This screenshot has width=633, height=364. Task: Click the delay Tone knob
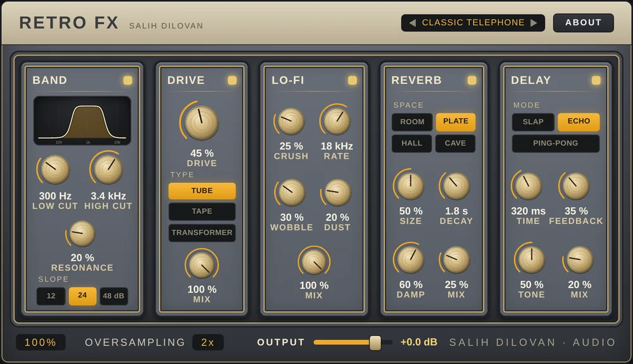531,260
